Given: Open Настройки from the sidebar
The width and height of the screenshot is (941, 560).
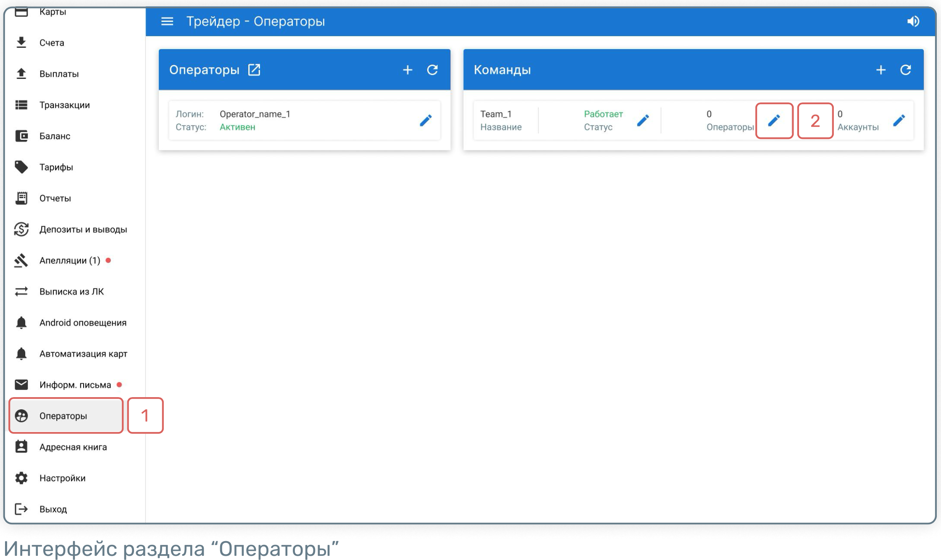Looking at the screenshot, I should pos(62,478).
